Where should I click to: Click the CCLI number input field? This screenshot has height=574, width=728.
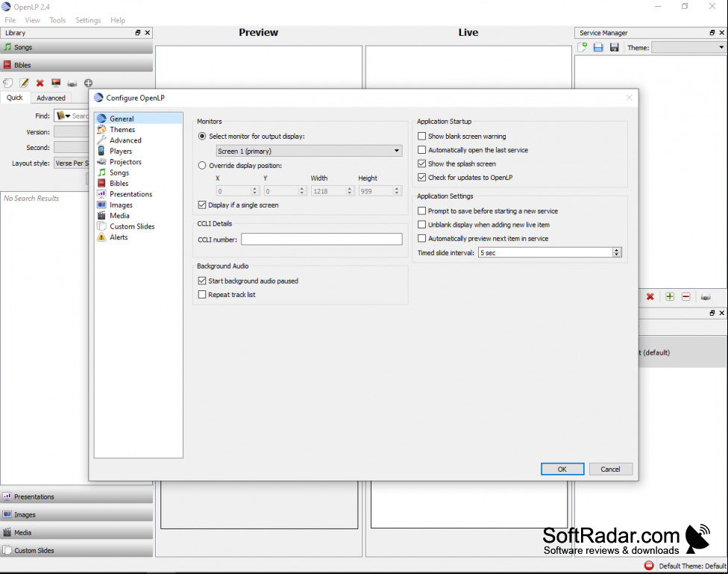tap(321, 239)
